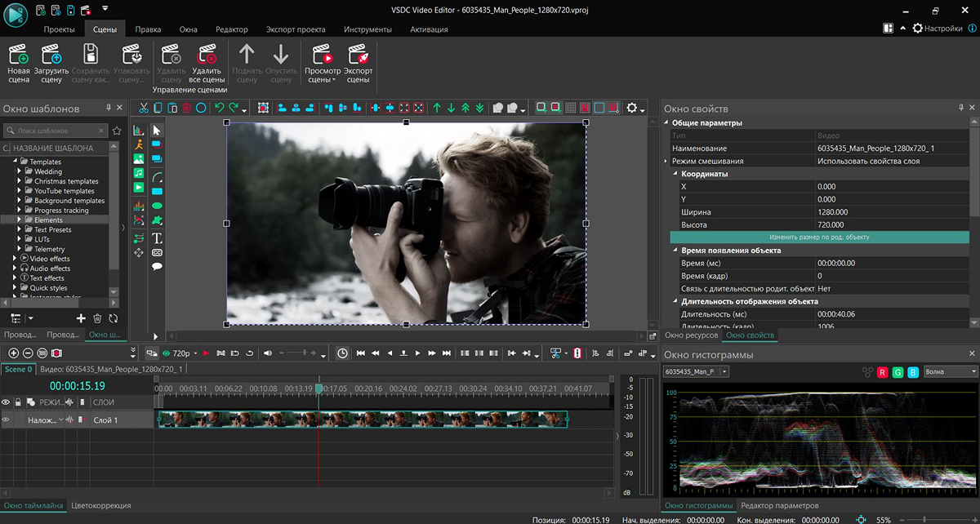Click the Cut scissors icon in editor toolbar
980x524 pixels.
pos(143,108)
